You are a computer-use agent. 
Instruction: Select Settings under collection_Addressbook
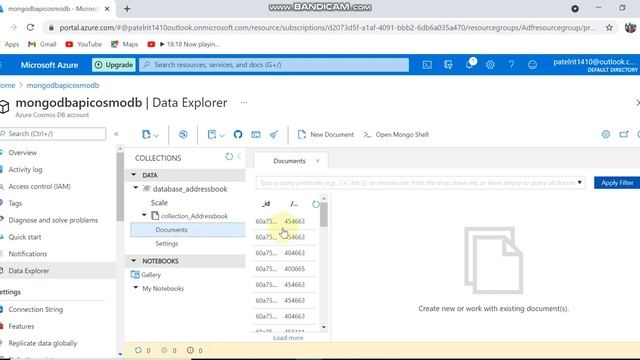coord(167,244)
